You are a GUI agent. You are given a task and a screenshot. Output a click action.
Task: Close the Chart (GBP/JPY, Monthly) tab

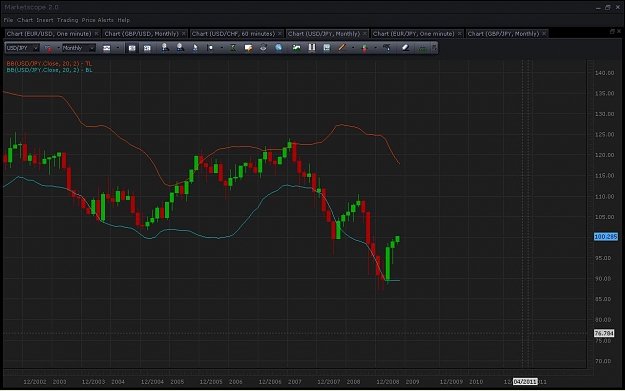coord(544,33)
